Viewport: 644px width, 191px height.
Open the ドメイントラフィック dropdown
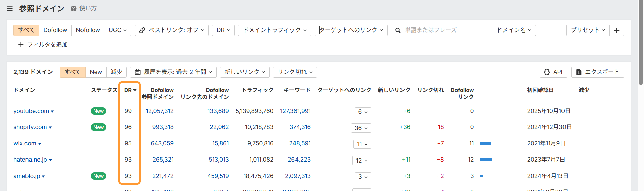(x=274, y=30)
